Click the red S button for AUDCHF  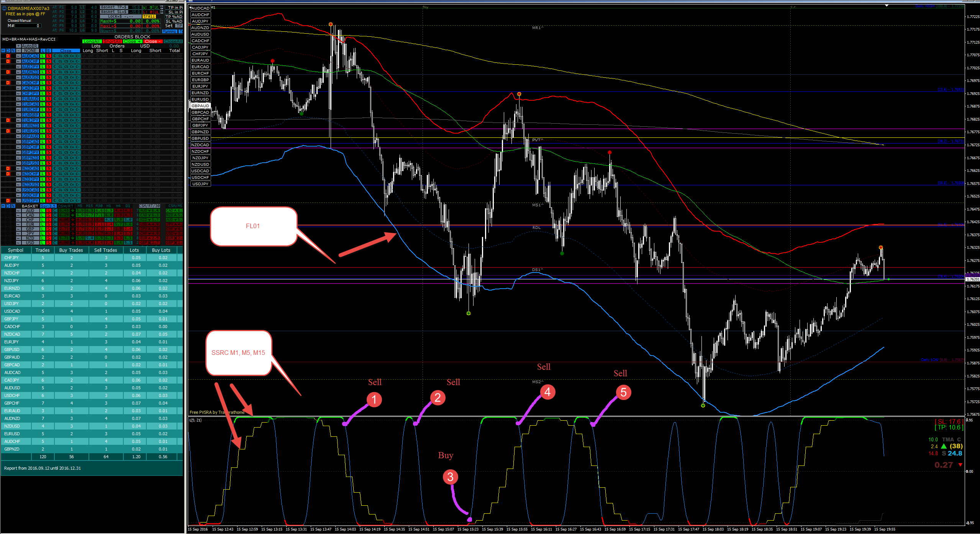click(49, 61)
